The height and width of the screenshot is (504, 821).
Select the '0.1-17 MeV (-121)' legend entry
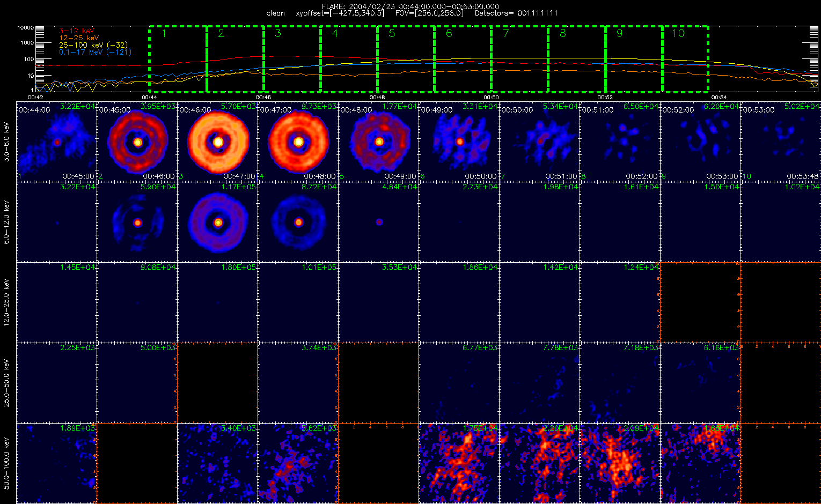(95, 52)
